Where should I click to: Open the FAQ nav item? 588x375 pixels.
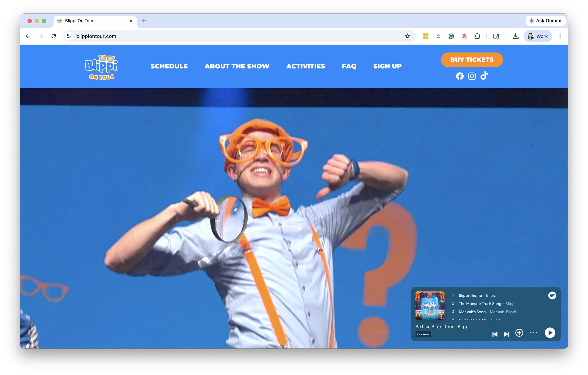tap(349, 66)
